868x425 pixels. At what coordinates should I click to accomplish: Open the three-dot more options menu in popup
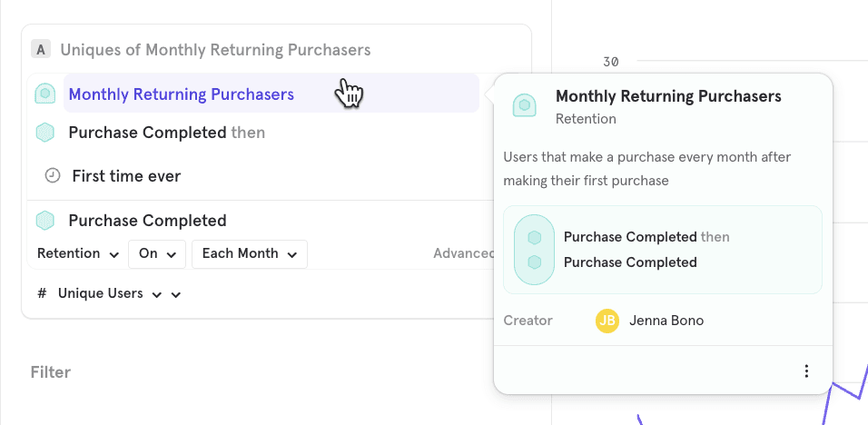click(806, 371)
